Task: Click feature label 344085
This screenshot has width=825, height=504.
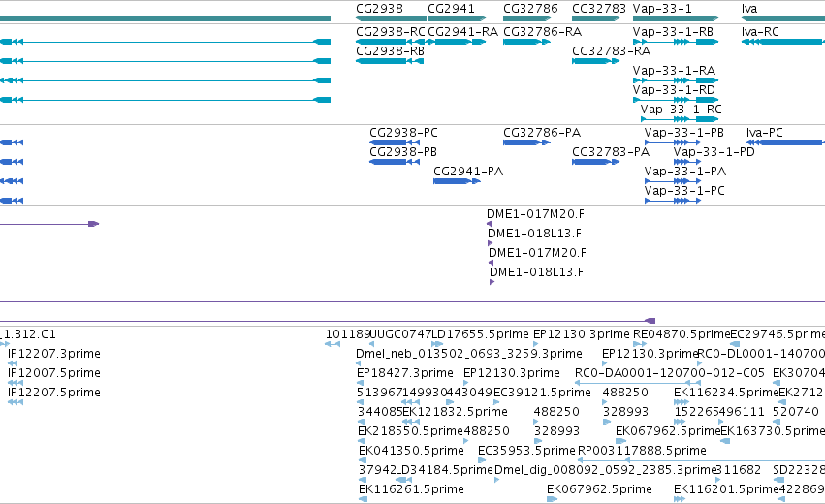Action: (380, 412)
